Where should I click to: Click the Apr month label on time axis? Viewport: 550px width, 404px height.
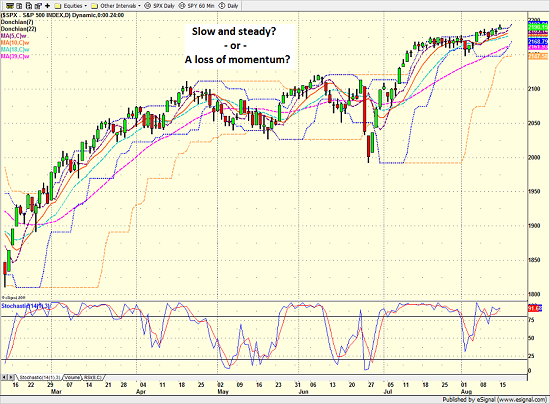tap(141, 391)
